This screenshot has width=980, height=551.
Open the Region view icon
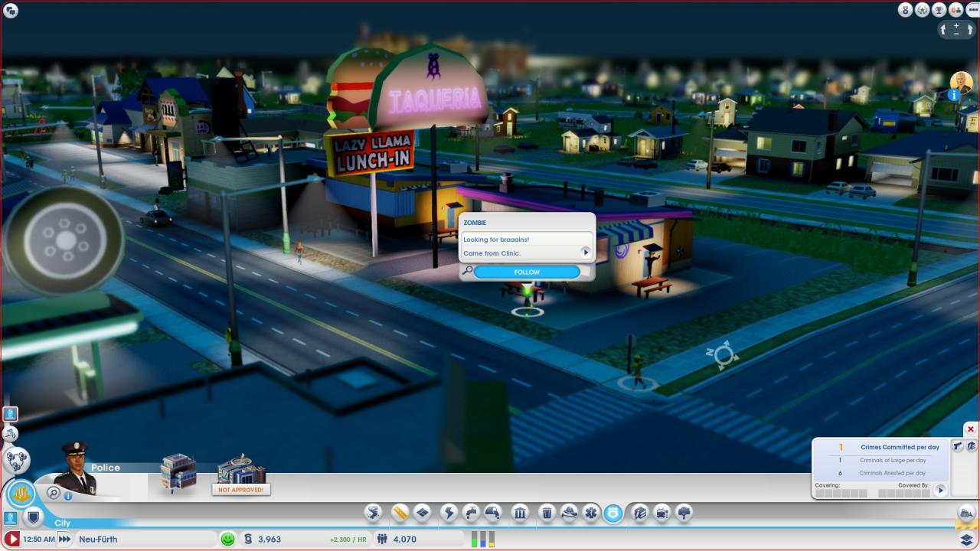tap(16, 460)
